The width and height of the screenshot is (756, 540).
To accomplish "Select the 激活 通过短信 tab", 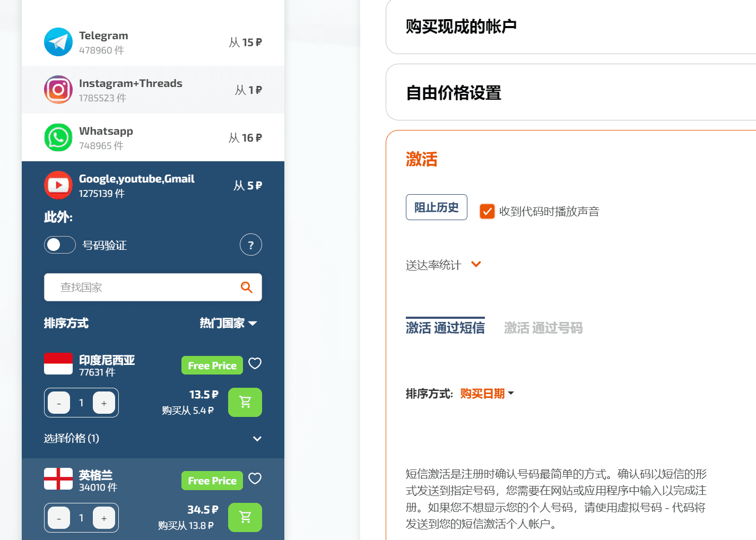I will pos(445,328).
